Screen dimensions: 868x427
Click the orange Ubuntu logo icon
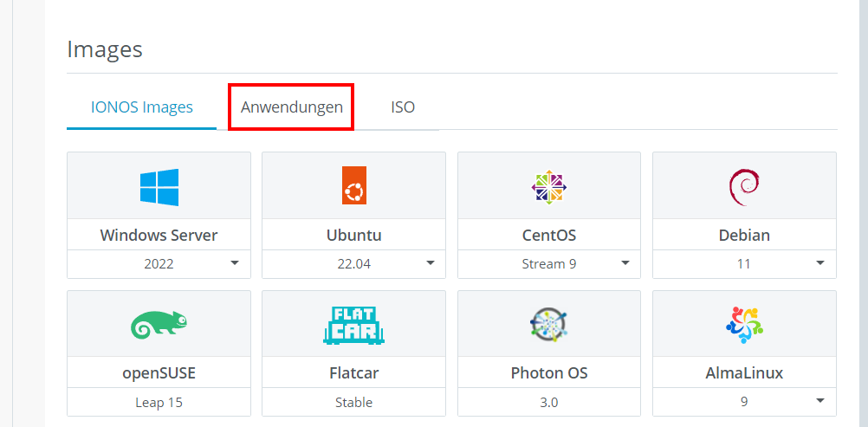pos(353,185)
